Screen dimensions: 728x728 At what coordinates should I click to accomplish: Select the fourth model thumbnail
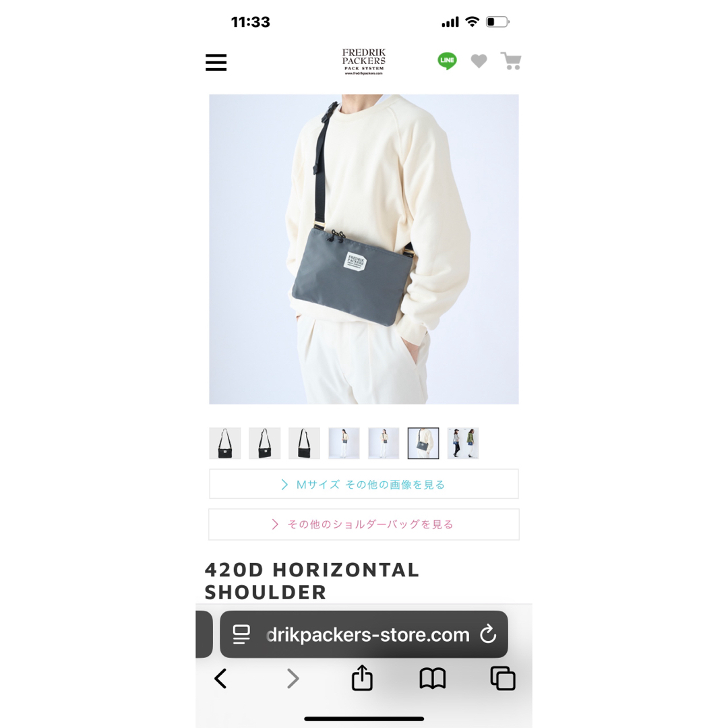[x=344, y=444]
